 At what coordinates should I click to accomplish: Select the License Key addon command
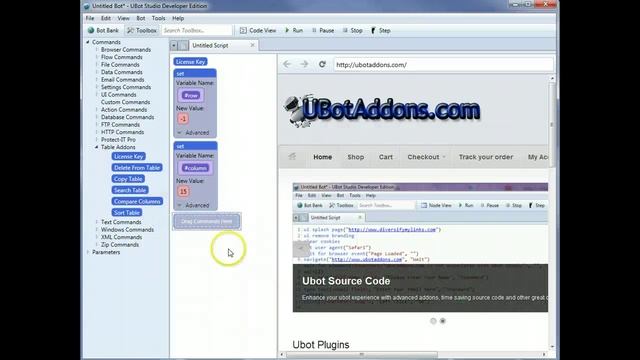click(129, 156)
